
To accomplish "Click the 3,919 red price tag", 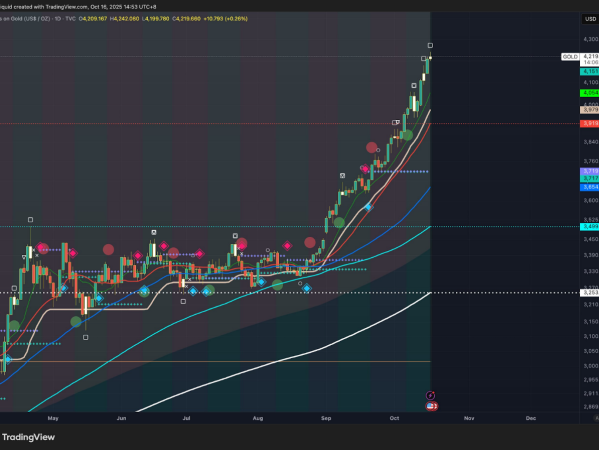I will tap(589, 123).
